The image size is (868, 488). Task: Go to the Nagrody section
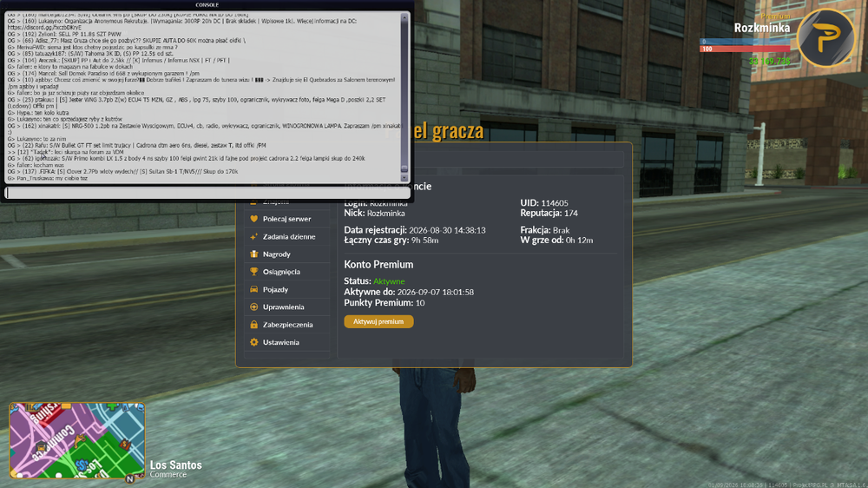point(286,254)
